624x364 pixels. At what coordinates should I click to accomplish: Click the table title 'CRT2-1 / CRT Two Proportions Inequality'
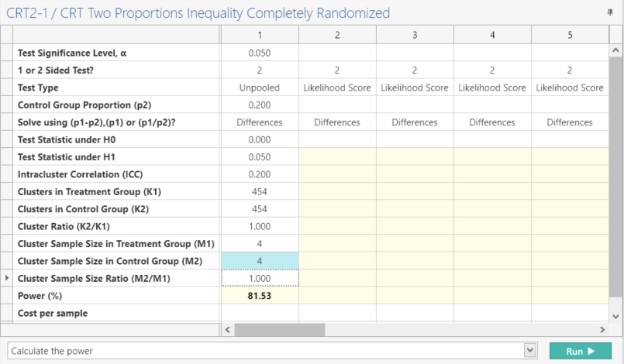[124, 13]
